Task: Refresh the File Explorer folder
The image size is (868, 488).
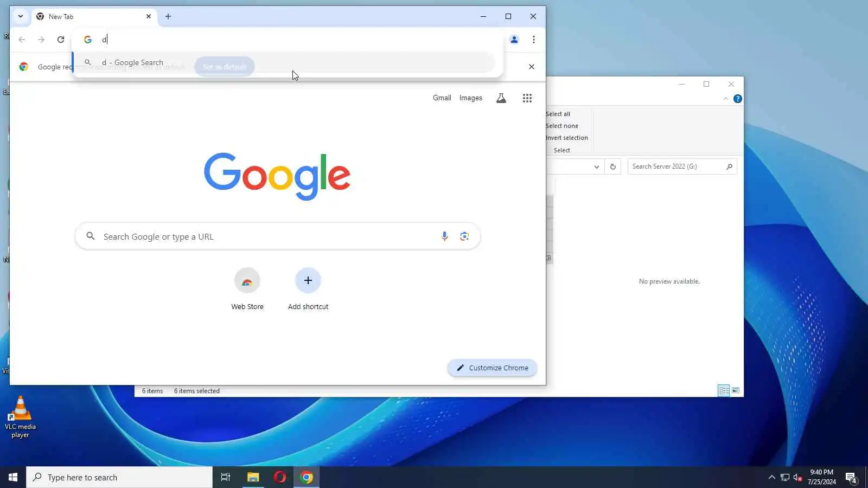Action: click(x=613, y=167)
